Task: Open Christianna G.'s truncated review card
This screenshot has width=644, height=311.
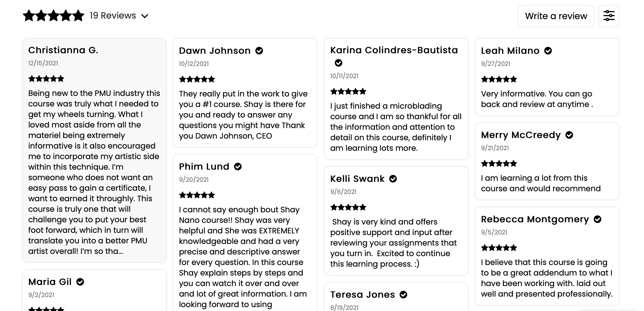Action: 94,151
